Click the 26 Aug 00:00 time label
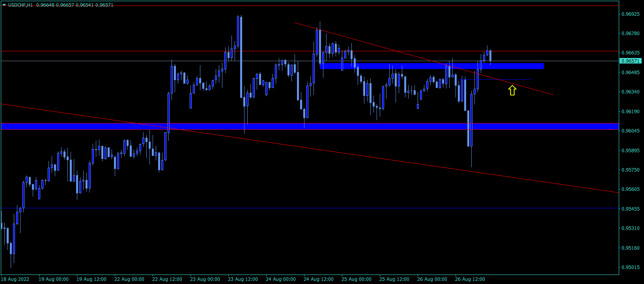Image resolution: width=644 pixels, height=284 pixels. point(432,279)
